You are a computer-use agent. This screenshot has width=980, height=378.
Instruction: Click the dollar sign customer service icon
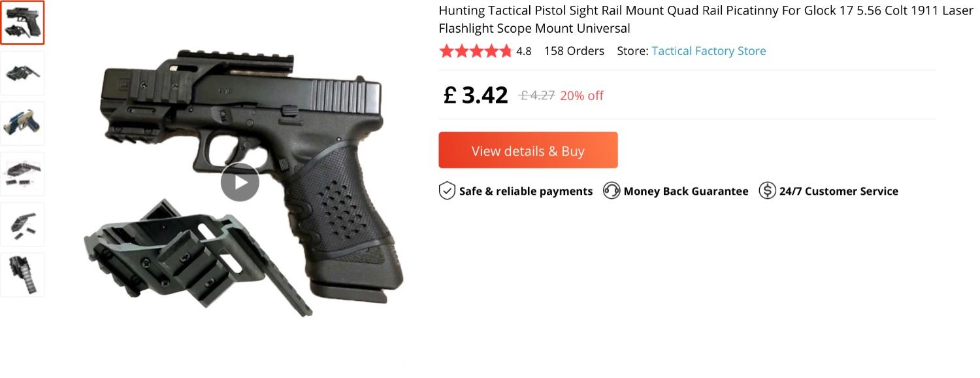pos(767,191)
